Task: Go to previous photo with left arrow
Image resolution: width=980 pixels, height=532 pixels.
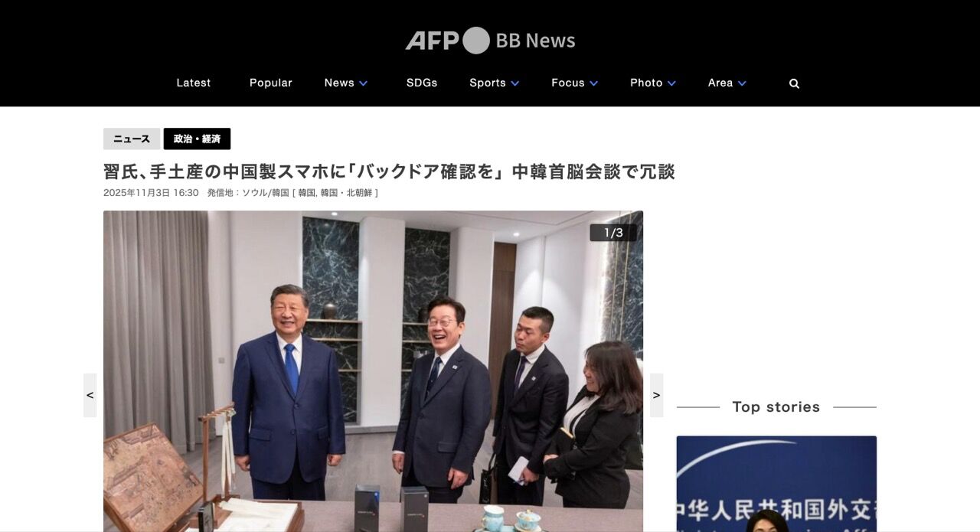Action: click(x=90, y=395)
